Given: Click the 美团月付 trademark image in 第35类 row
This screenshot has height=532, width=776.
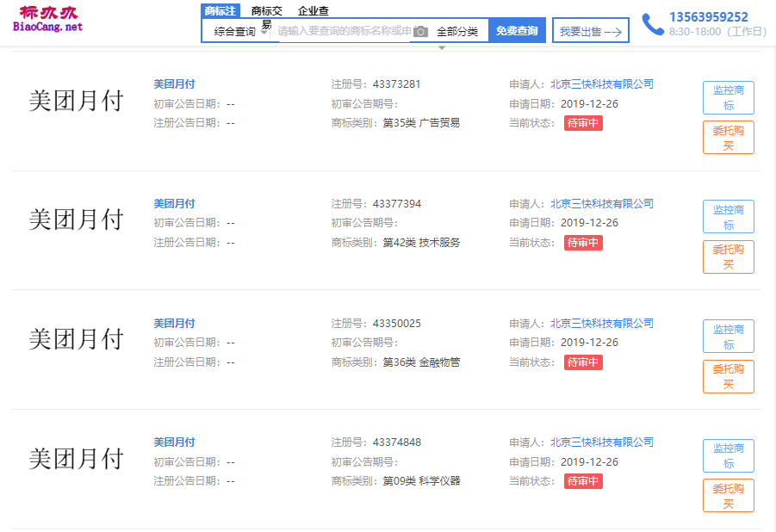Looking at the screenshot, I should click(76, 101).
